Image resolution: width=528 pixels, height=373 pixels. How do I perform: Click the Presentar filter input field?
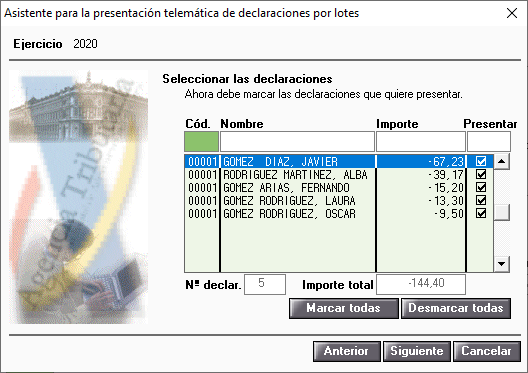coord(489,141)
